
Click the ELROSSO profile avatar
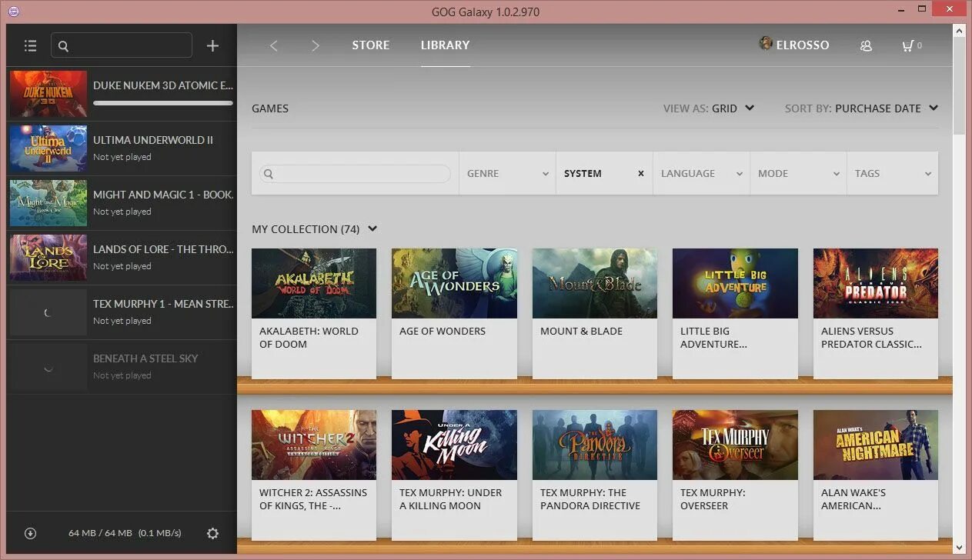pos(765,44)
